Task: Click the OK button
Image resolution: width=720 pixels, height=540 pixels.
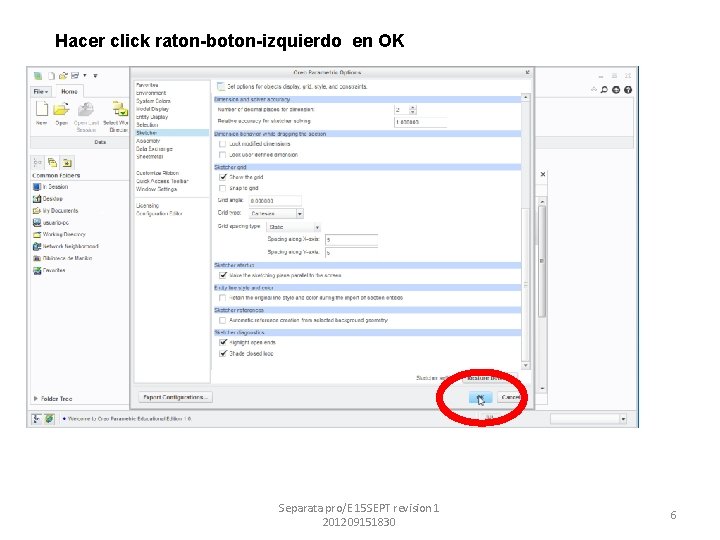Action: coord(480,398)
